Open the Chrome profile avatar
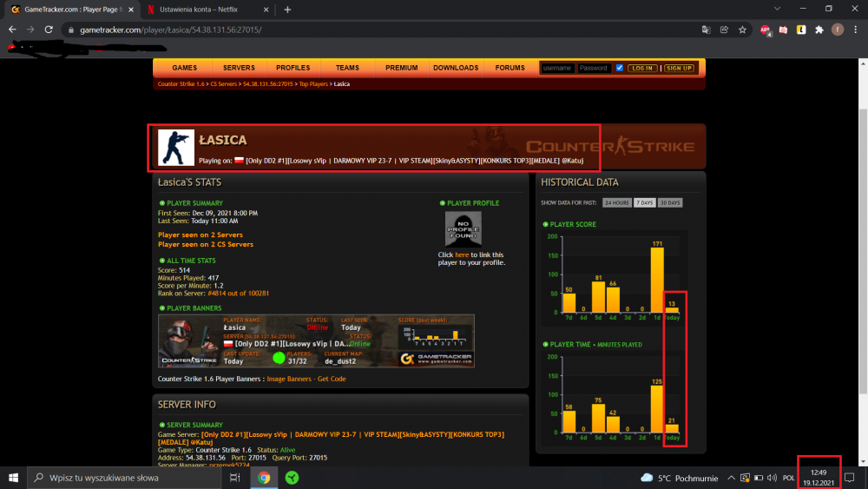The width and height of the screenshot is (868, 489). [x=838, y=30]
